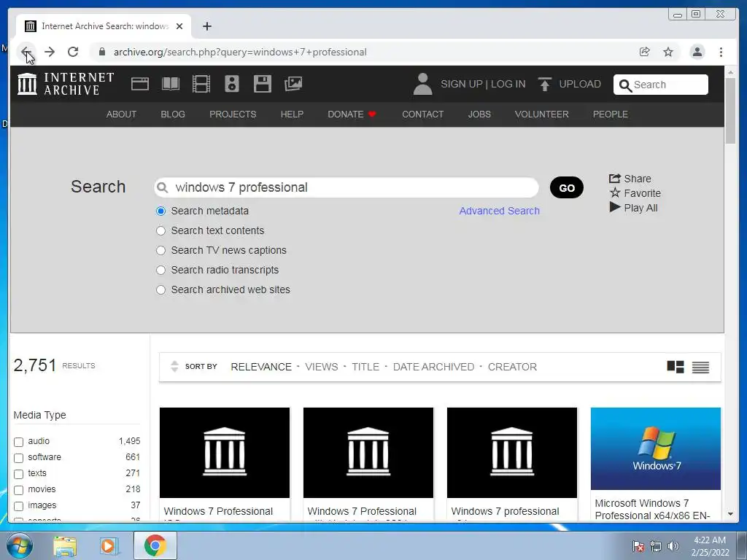Go back with the browser back arrow

[26, 52]
